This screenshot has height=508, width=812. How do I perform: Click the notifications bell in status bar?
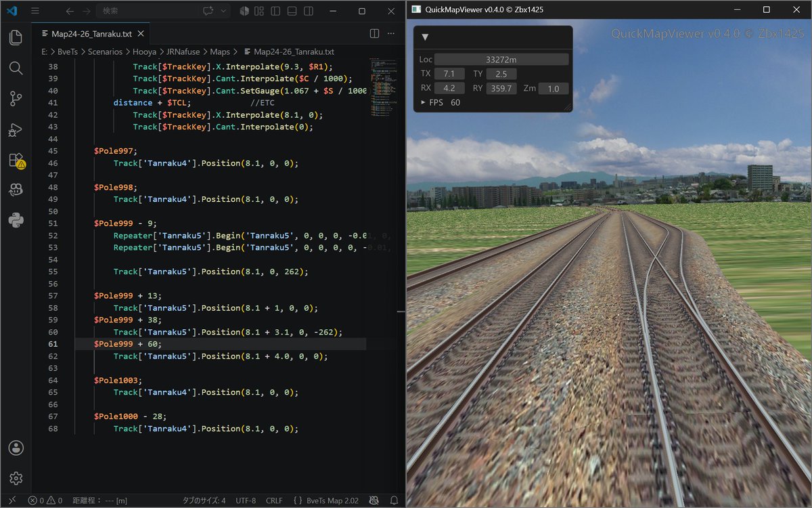tap(394, 501)
